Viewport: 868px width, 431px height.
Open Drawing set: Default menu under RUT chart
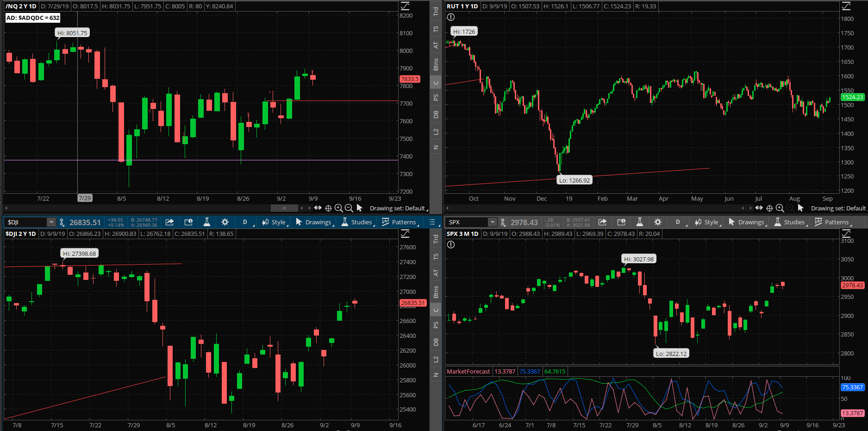point(839,209)
